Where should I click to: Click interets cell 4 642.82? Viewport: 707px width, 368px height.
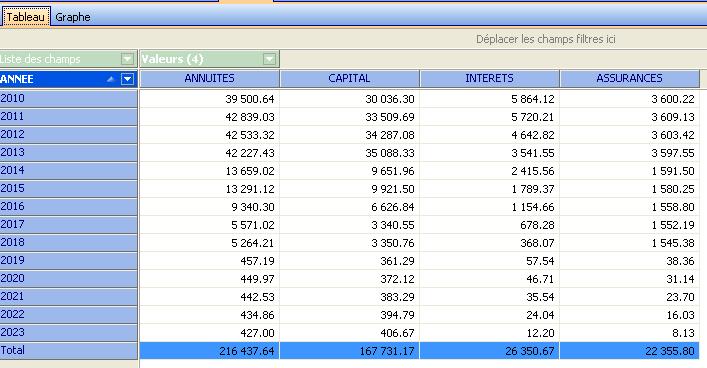click(x=490, y=135)
